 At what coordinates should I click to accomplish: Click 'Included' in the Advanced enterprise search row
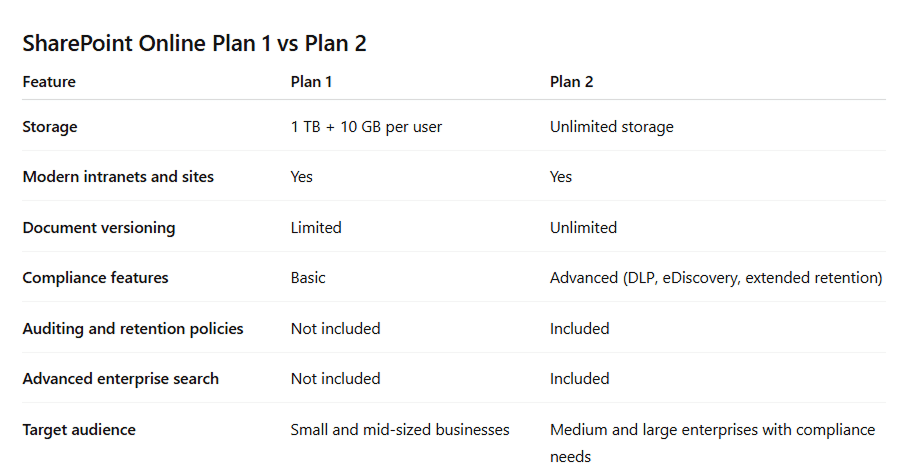[x=579, y=379]
